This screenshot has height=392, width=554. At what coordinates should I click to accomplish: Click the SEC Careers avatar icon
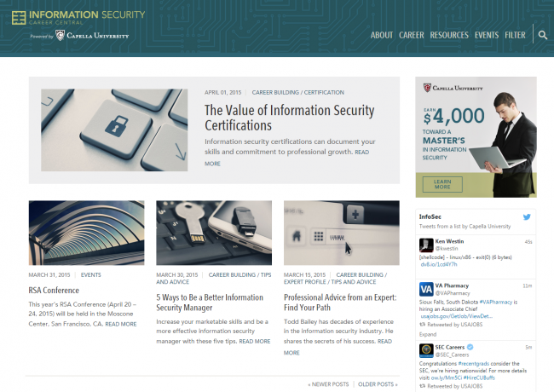tap(425, 350)
